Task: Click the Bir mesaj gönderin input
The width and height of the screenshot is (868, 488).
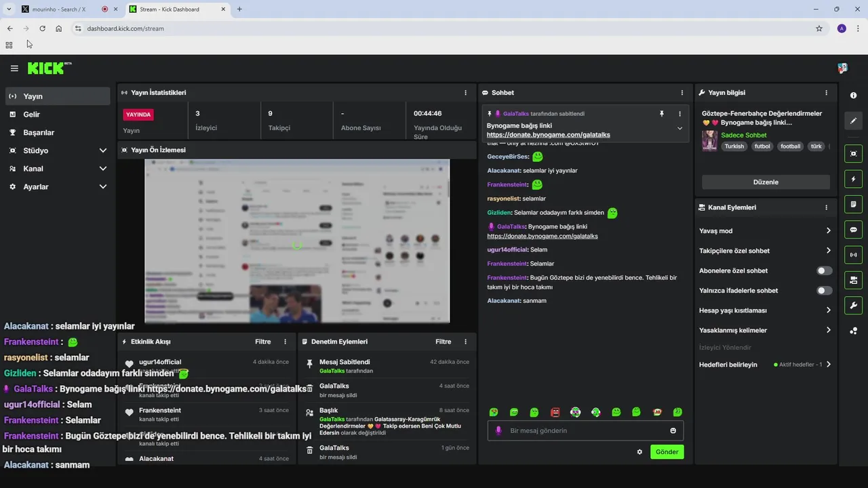Action: (x=585, y=430)
